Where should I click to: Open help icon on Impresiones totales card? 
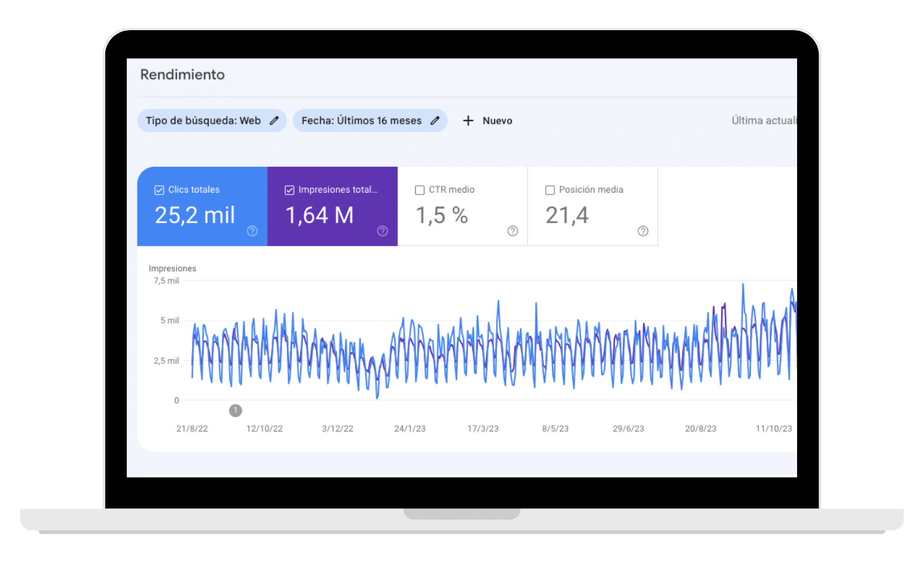pos(383,231)
